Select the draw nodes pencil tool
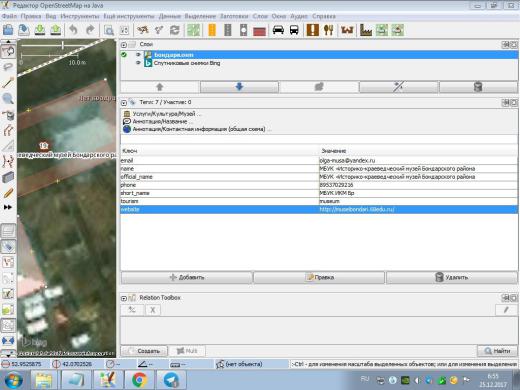 (8, 82)
